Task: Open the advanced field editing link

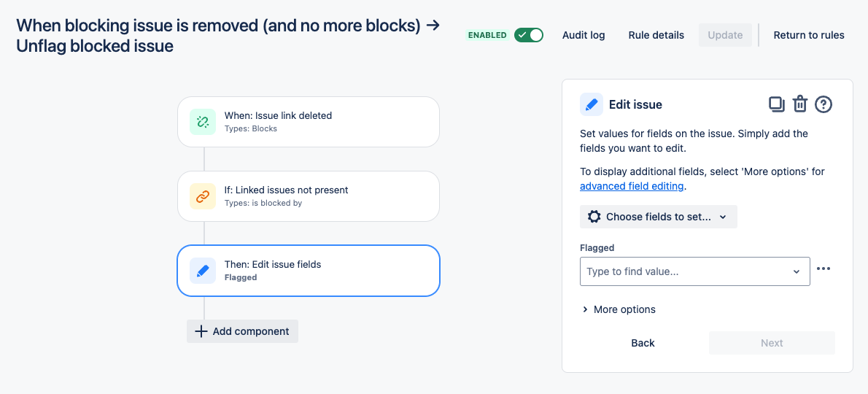Action: (x=632, y=187)
